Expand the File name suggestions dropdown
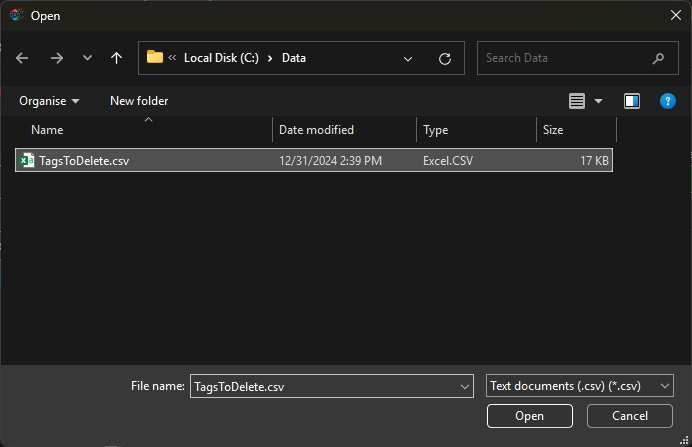The width and height of the screenshot is (692, 447). tap(464, 386)
